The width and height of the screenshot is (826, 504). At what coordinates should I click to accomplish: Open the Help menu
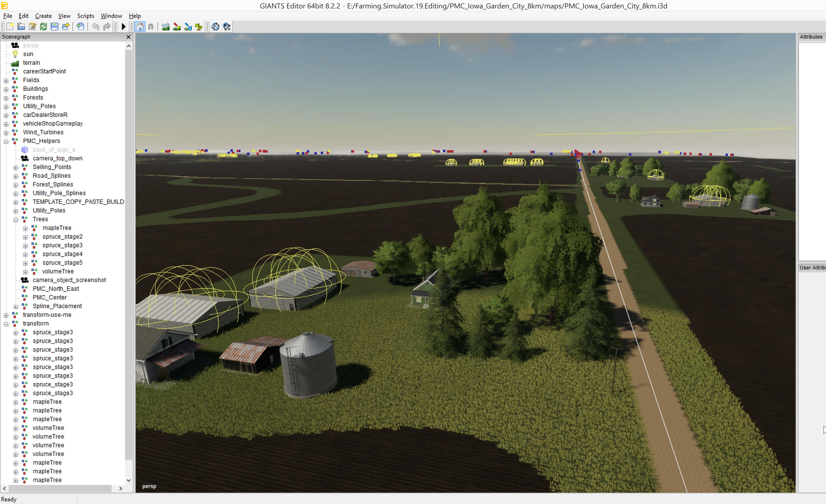[x=135, y=16]
